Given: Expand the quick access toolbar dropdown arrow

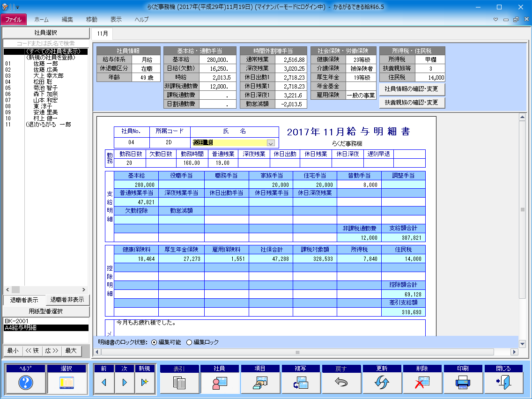Looking at the screenshot, I should pyautogui.click(x=18, y=7).
